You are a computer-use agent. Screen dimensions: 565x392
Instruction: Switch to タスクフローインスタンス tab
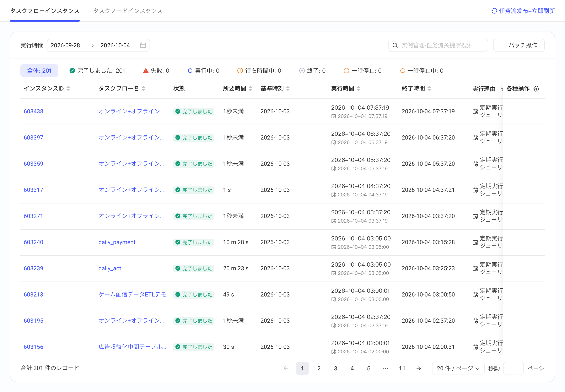pos(45,11)
